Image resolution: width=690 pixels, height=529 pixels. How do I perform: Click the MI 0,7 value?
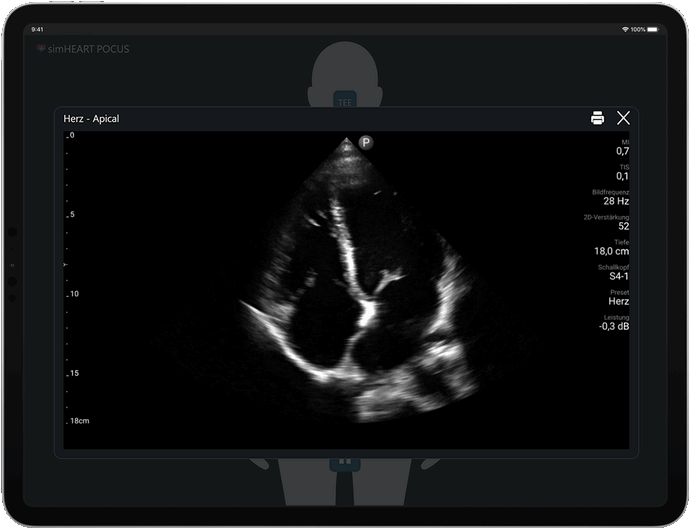[622, 151]
